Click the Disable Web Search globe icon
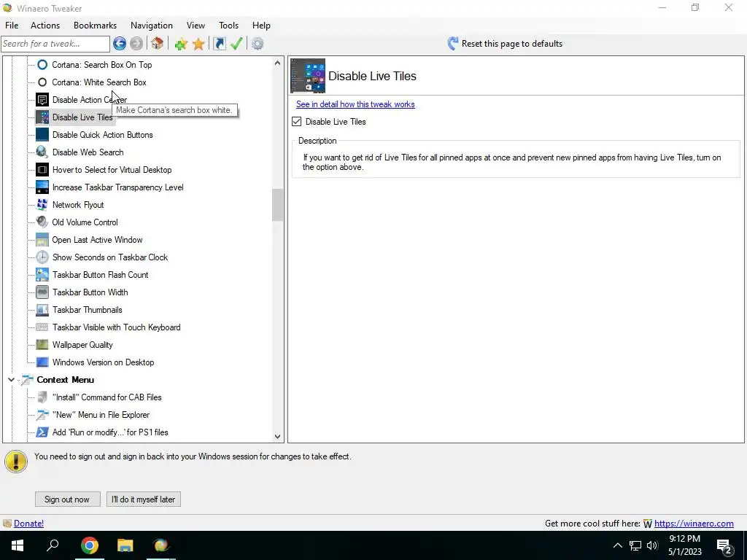The height and width of the screenshot is (560, 747). point(42,152)
